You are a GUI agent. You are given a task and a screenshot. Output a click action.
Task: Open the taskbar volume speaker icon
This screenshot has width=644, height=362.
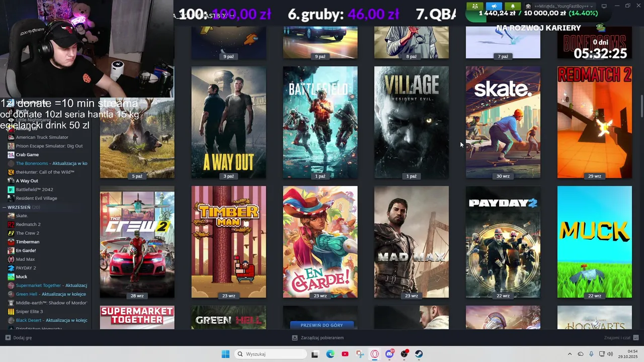610,354
